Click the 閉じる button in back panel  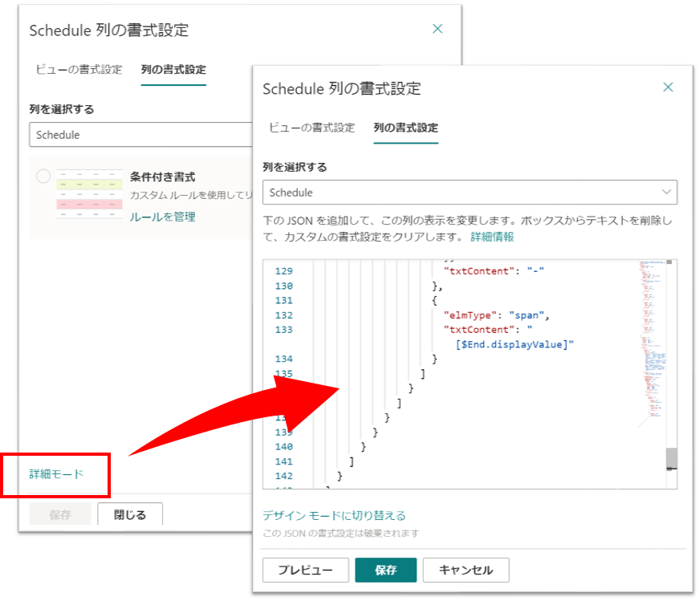tap(130, 514)
